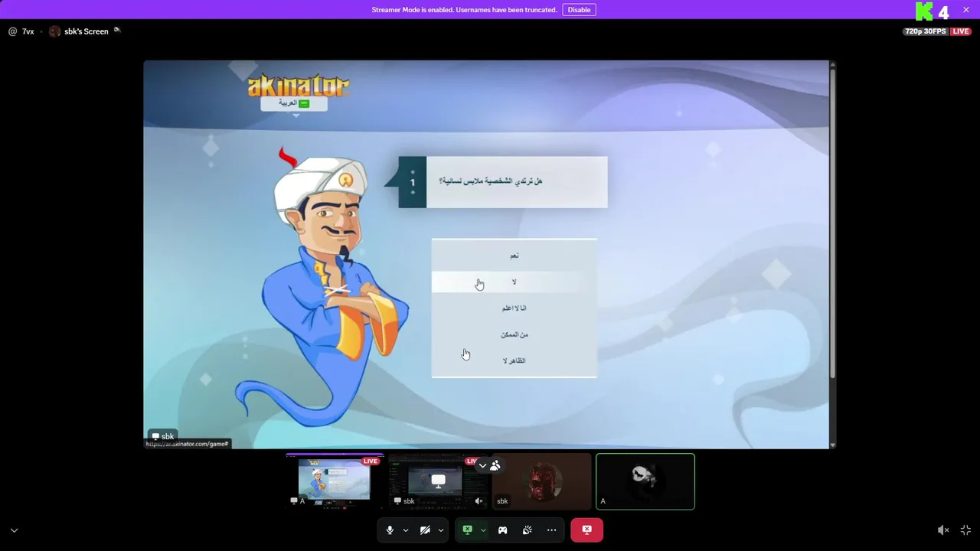Exit full screen view

[x=965, y=530]
